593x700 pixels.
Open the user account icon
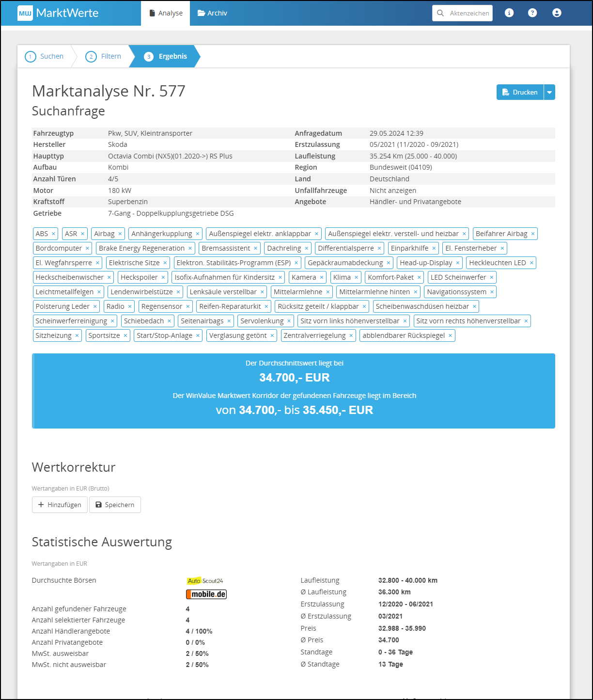pos(557,13)
